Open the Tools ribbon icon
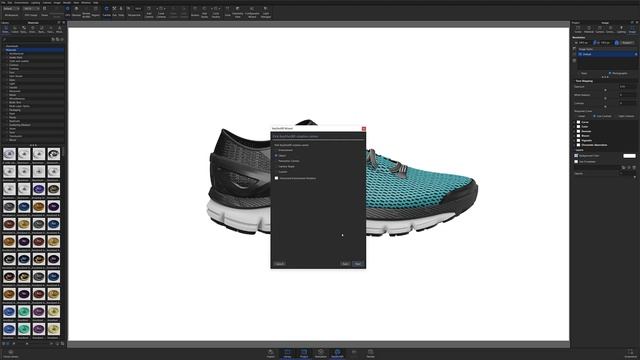This screenshot has height=360, width=640. click(x=227, y=11)
